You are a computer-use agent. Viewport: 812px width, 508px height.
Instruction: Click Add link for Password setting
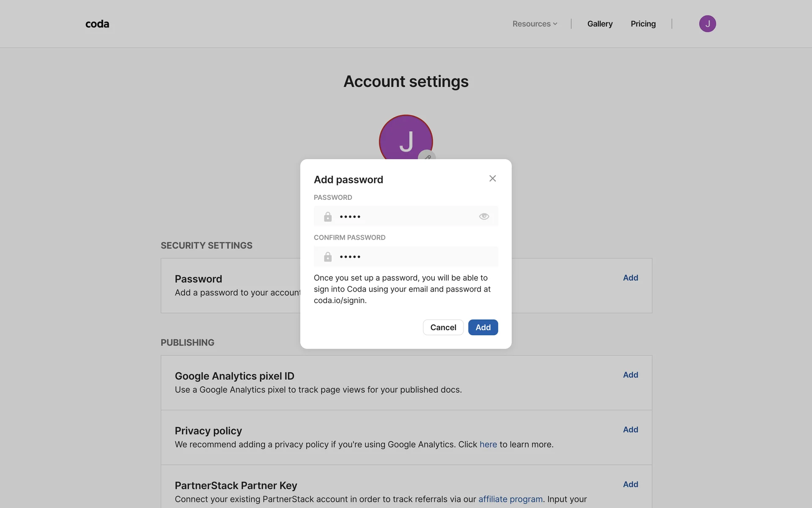(x=630, y=278)
